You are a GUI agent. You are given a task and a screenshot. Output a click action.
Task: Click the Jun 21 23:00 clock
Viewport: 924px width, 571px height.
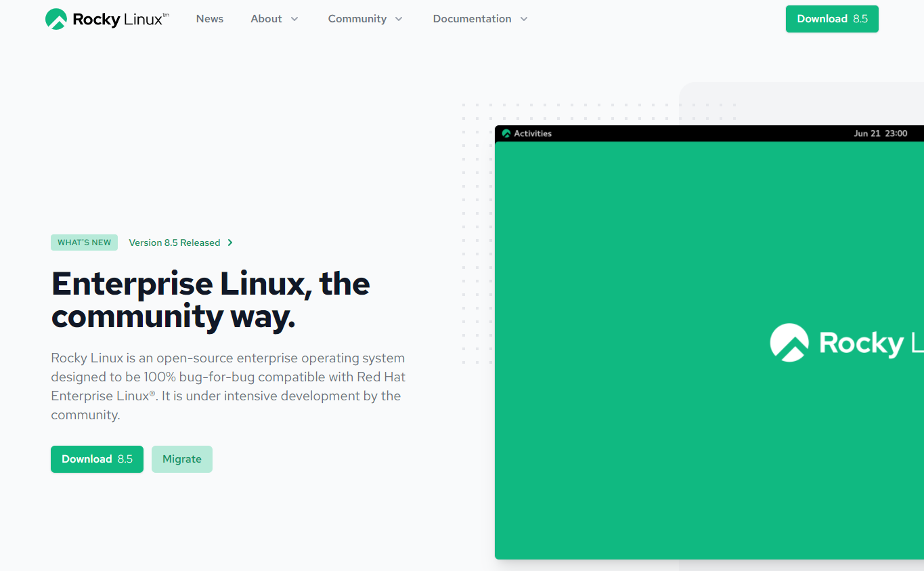point(881,133)
